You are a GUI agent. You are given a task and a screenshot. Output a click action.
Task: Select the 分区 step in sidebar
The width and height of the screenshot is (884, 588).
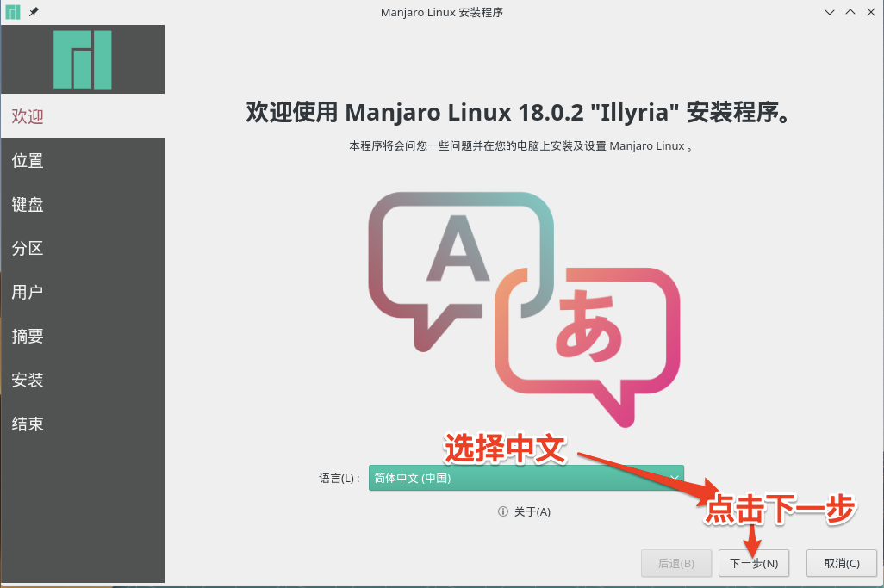(x=83, y=249)
